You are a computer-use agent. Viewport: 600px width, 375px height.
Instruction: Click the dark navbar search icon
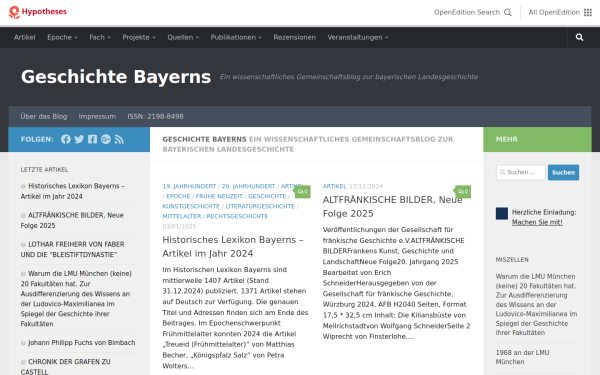579,37
